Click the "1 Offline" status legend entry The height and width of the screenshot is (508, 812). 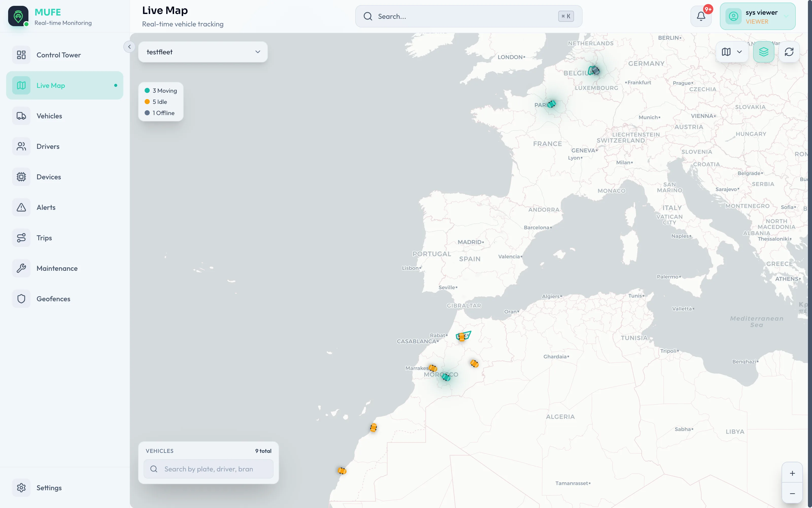click(x=159, y=113)
